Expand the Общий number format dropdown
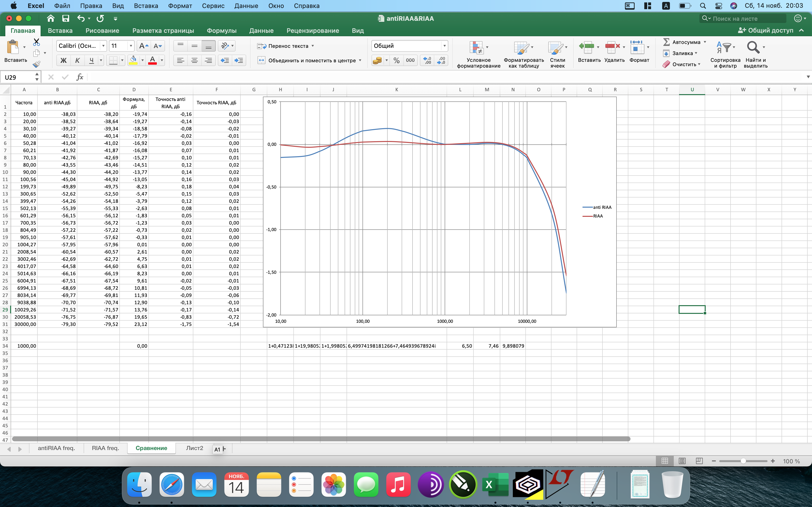This screenshot has width=812, height=507. click(x=444, y=46)
